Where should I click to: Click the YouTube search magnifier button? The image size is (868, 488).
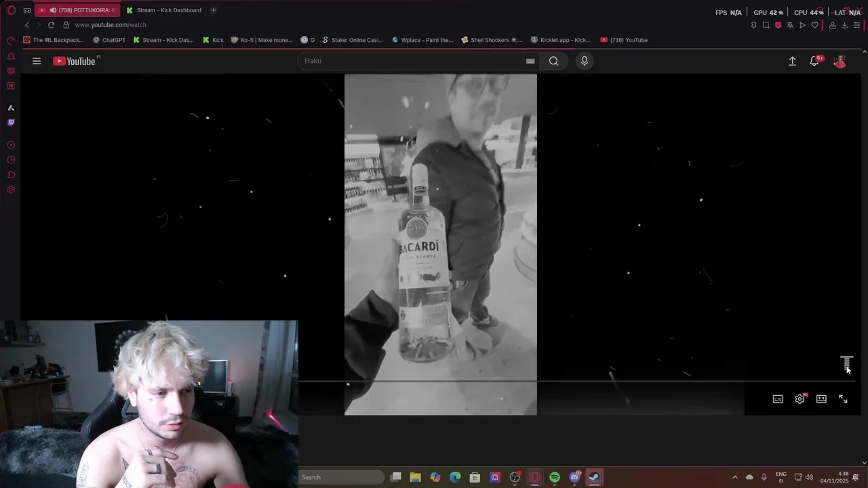click(554, 61)
